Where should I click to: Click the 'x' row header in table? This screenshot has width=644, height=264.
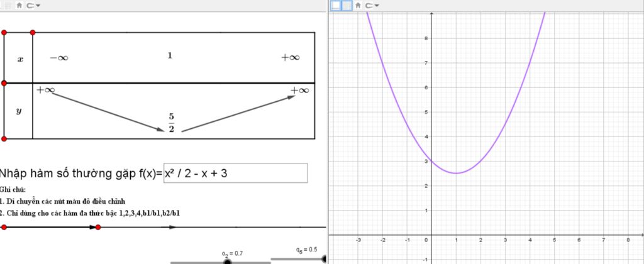(x=19, y=60)
